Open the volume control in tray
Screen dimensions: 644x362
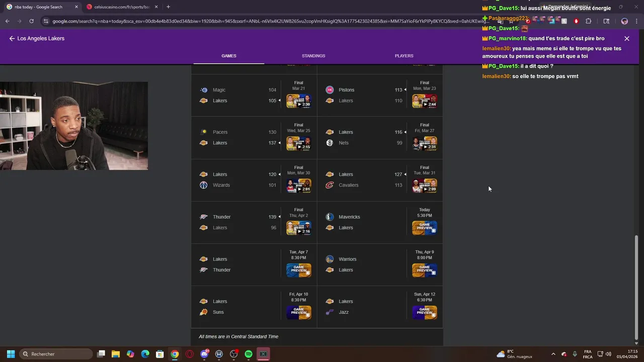point(609,354)
